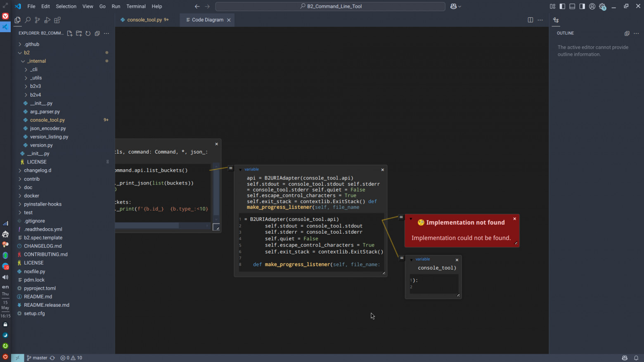The image size is (644, 362).
Task: Select the Source Control icon
Action: click(x=37, y=20)
